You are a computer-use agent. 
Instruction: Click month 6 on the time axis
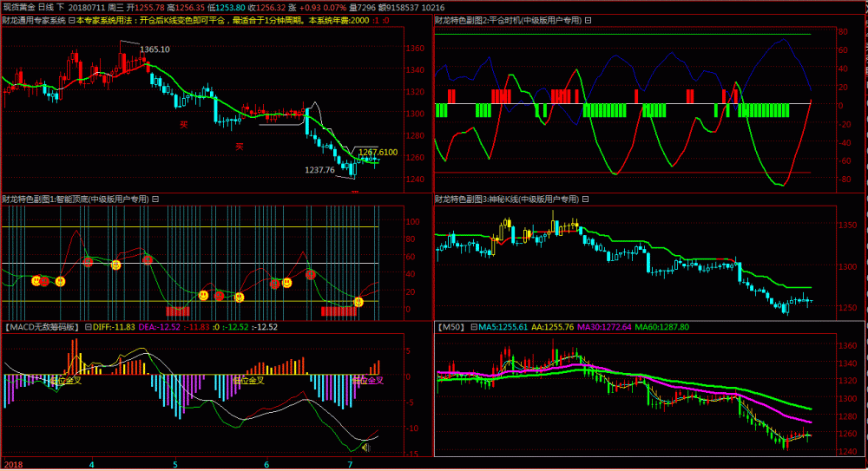pyautogui.click(x=266, y=464)
